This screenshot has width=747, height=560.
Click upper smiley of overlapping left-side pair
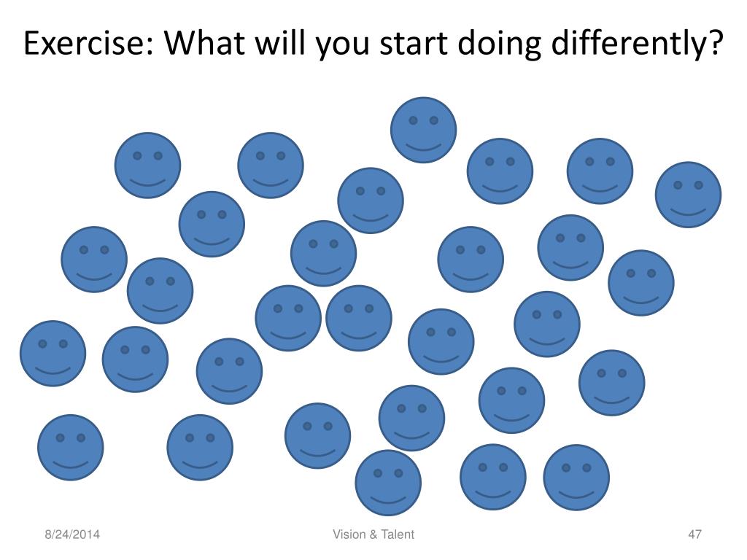pyautogui.click(x=94, y=260)
